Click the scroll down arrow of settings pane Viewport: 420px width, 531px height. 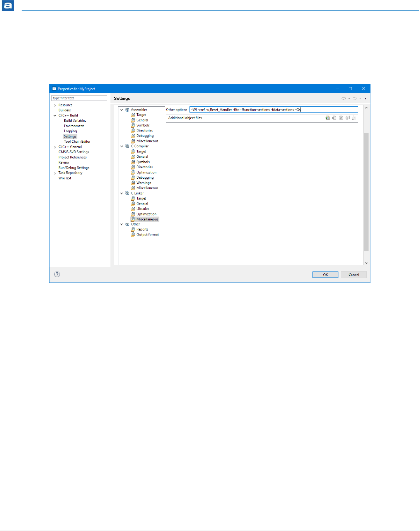367,263
